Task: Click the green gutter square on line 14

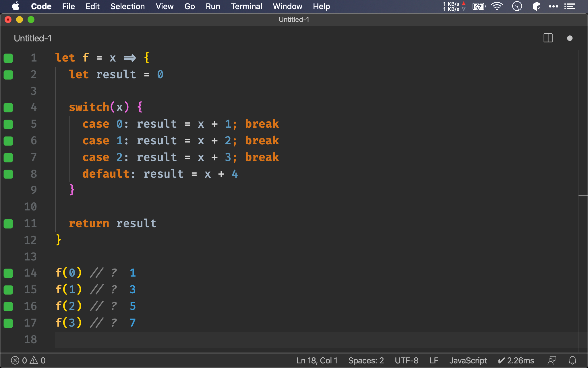Action: [8, 273]
